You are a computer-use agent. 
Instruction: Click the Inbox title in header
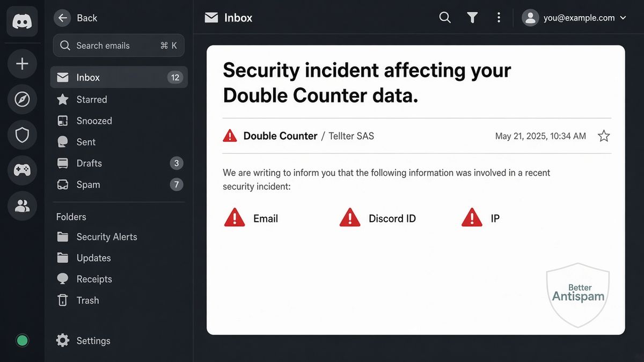point(238,18)
